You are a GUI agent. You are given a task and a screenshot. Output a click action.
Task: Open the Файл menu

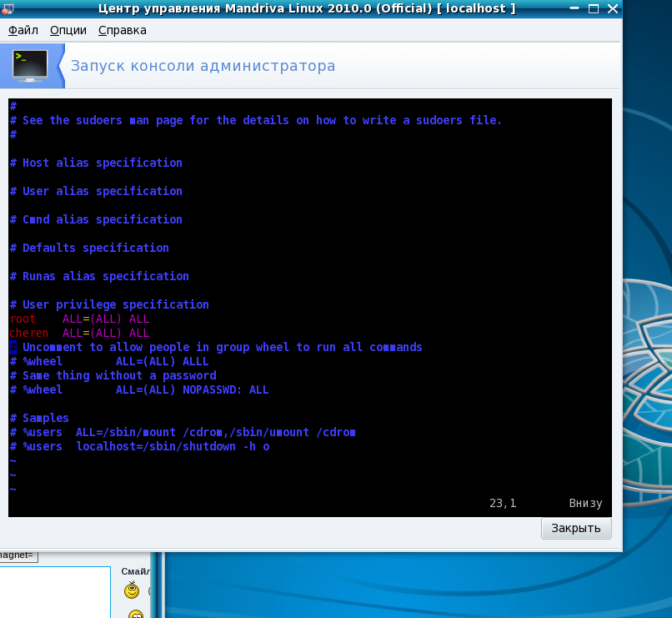tap(23, 30)
